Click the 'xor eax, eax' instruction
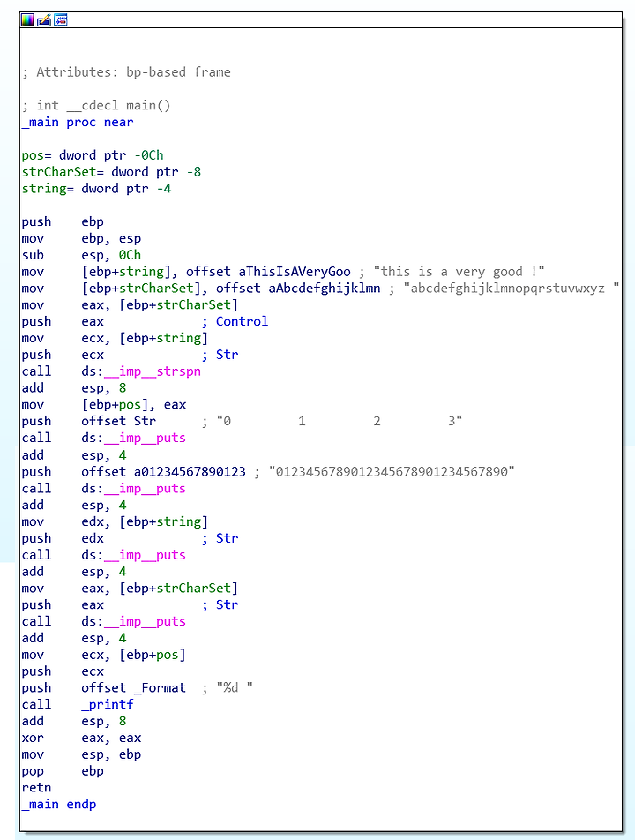This screenshot has height=840, width=635. 81,738
